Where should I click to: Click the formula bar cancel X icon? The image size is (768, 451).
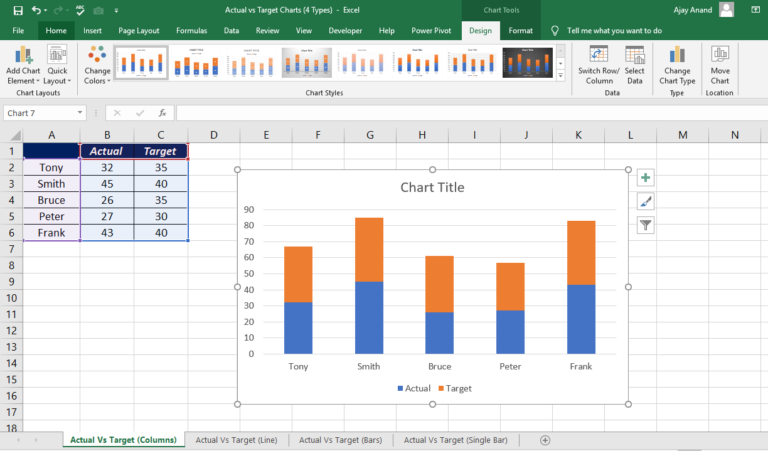click(x=117, y=113)
